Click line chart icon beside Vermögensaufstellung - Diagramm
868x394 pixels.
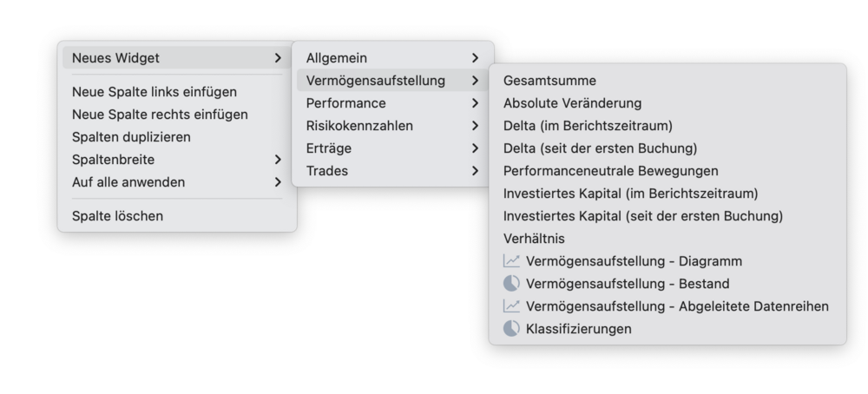pyautogui.click(x=512, y=261)
